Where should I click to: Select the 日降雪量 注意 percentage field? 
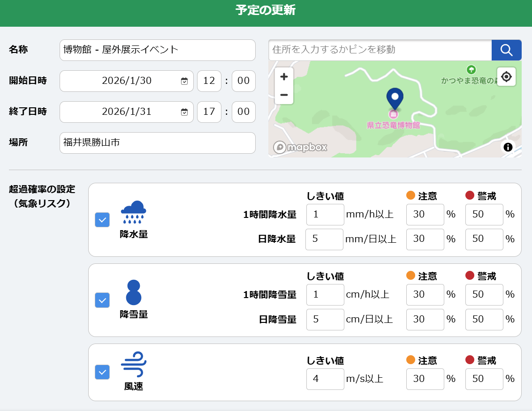(x=425, y=319)
